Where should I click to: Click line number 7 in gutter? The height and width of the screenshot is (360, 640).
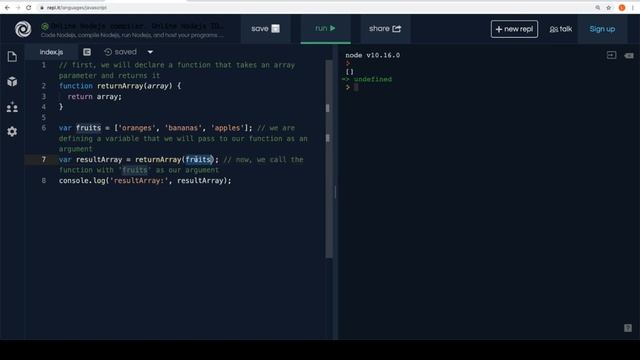click(x=44, y=159)
